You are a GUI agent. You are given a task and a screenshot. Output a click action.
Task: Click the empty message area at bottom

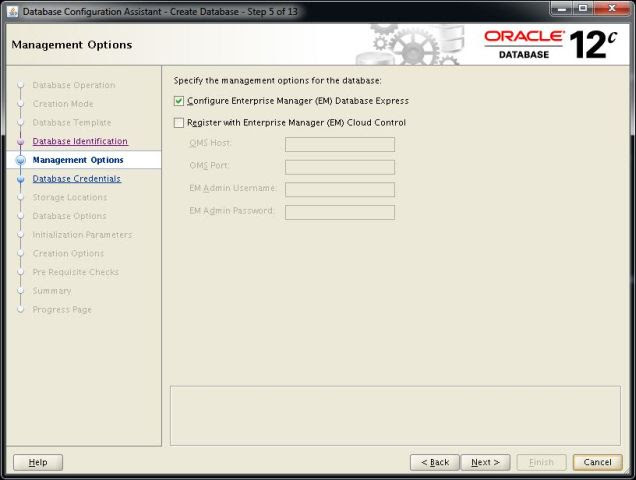pos(395,415)
